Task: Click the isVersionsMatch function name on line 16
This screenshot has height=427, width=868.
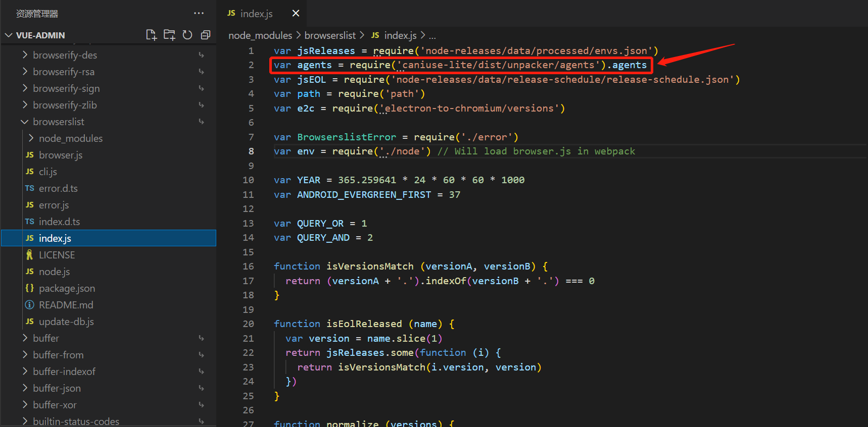Action: [x=370, y=266]
